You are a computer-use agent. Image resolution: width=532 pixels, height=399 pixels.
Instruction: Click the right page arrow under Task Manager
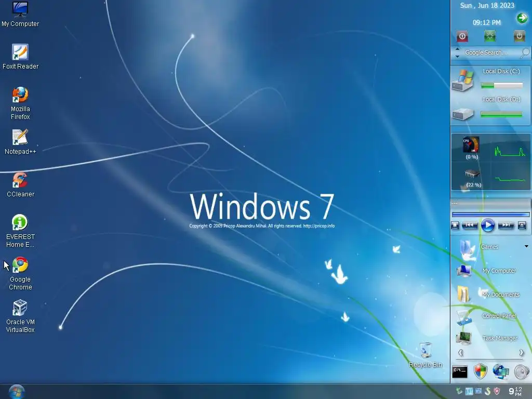point(521,353)
